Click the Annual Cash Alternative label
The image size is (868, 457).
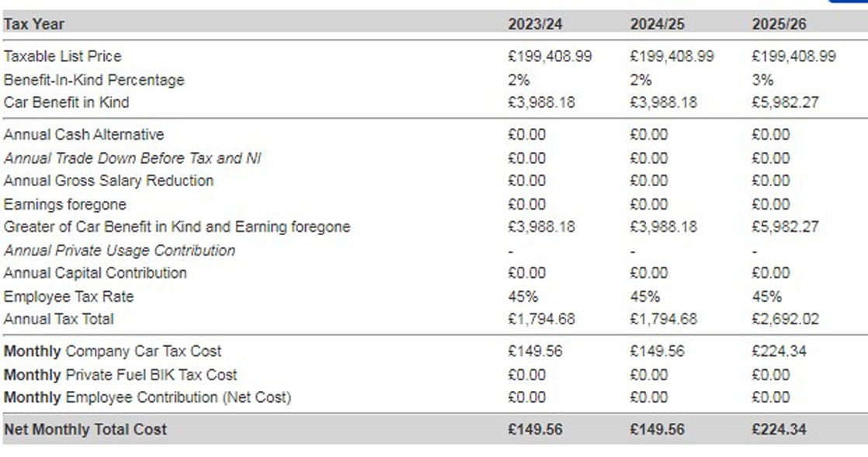point(84,135)
